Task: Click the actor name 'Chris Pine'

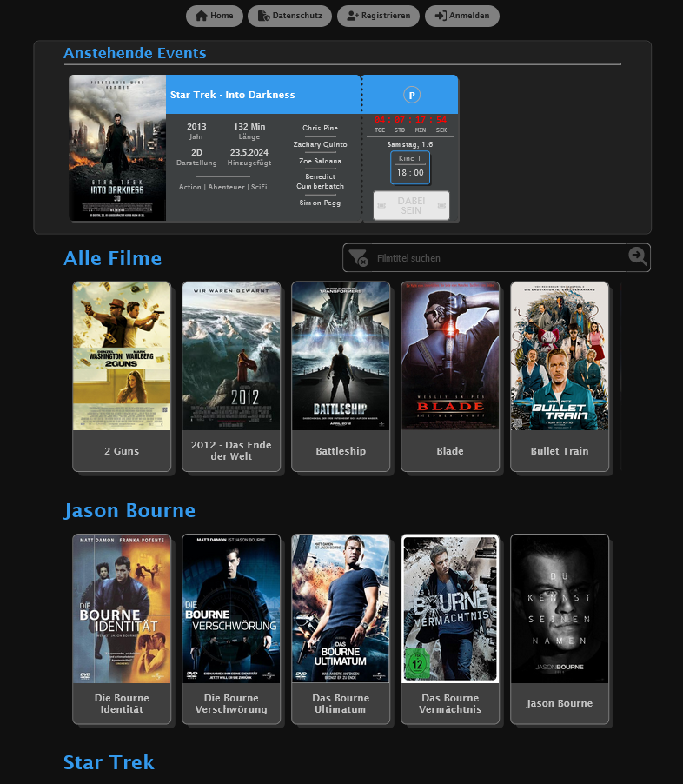Action: (320, 128)
